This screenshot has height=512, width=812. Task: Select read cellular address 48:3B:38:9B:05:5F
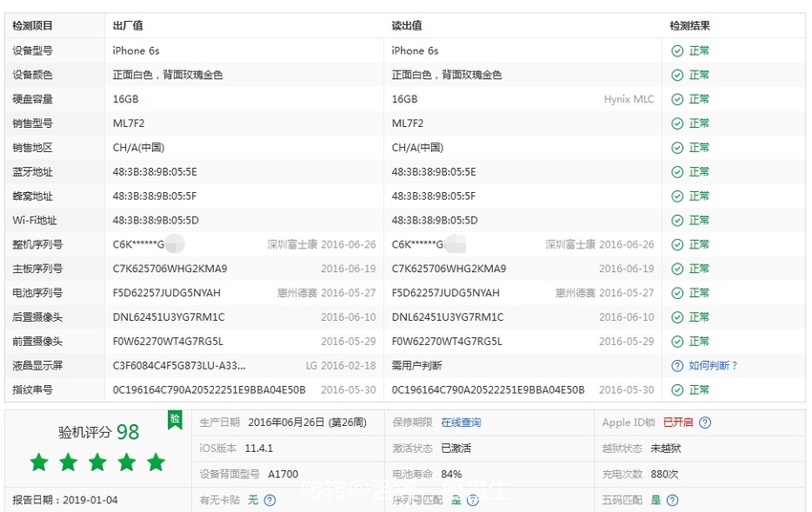pyautogui.click(x=434, y=196)
